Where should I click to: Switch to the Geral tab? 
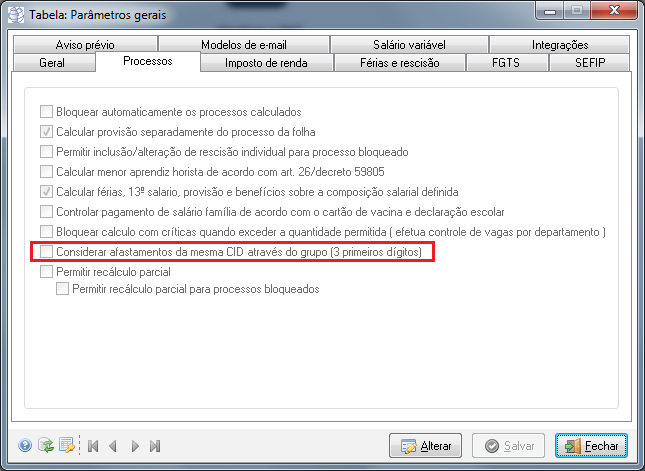pos(53,63)
